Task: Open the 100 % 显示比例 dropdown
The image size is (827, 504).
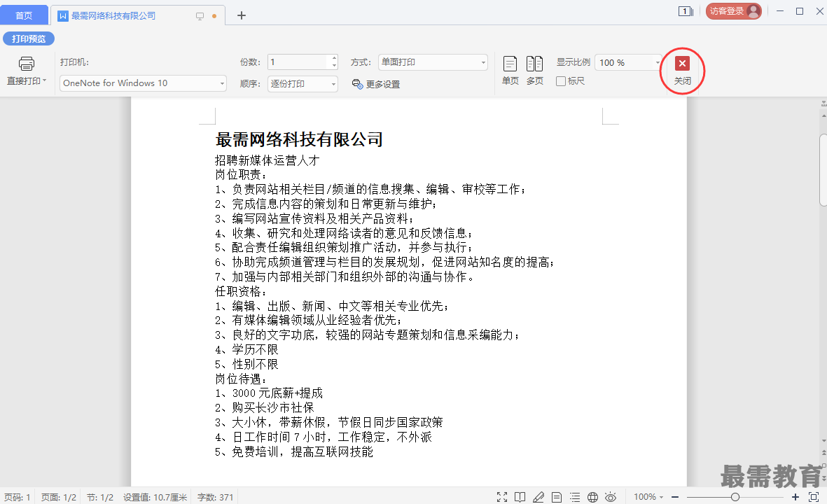Action: 657,63
